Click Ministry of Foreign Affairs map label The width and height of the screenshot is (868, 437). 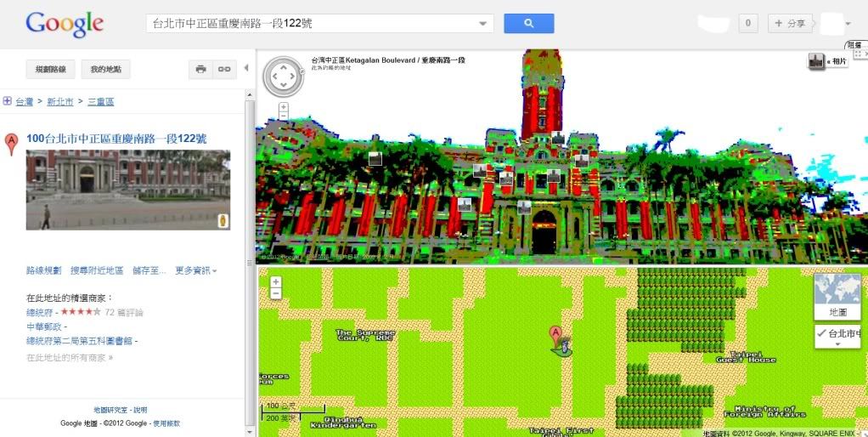pyautogui.click(x=765, y=411)
